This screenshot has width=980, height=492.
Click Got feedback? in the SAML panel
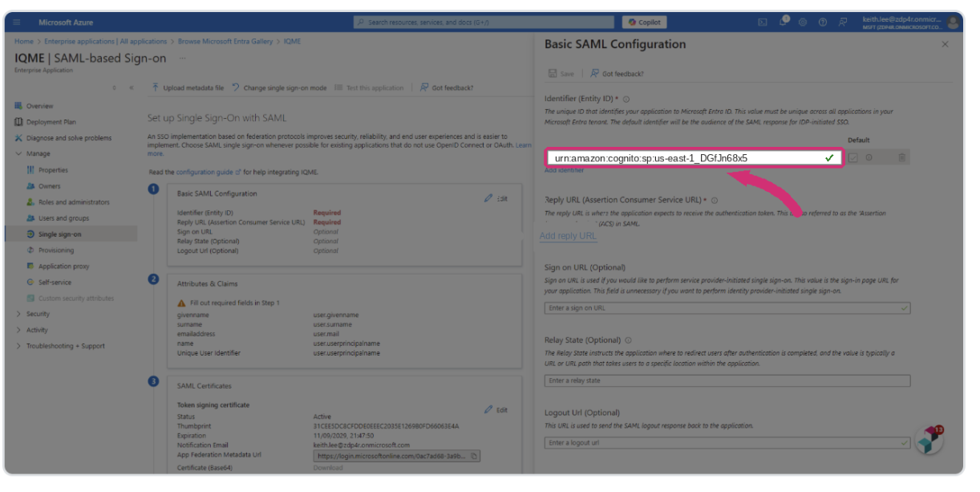617,73
